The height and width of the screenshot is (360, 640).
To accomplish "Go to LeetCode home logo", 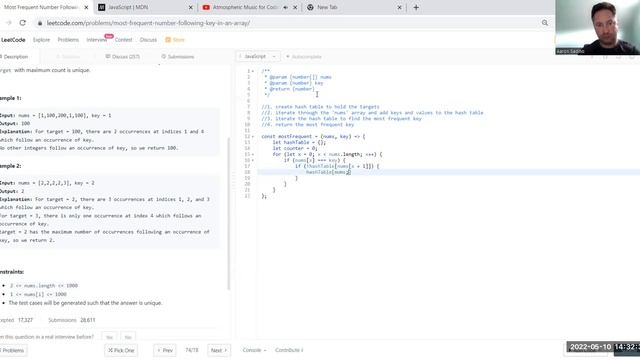I will tap(13, 40).
